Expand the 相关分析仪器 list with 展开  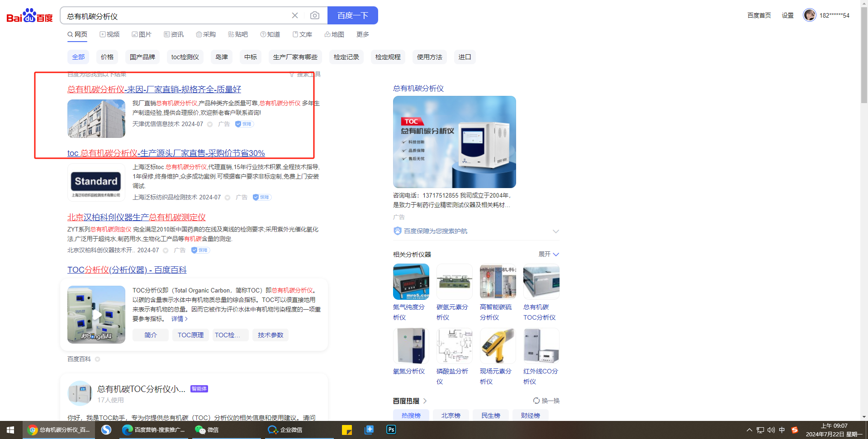pos(549,255)
